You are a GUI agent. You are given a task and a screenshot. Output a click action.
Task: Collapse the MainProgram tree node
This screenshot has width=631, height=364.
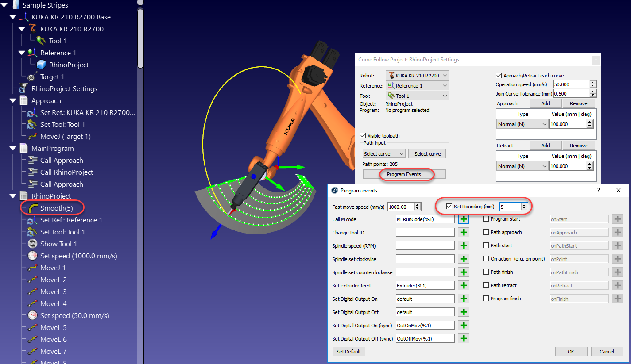pos(14,149)
